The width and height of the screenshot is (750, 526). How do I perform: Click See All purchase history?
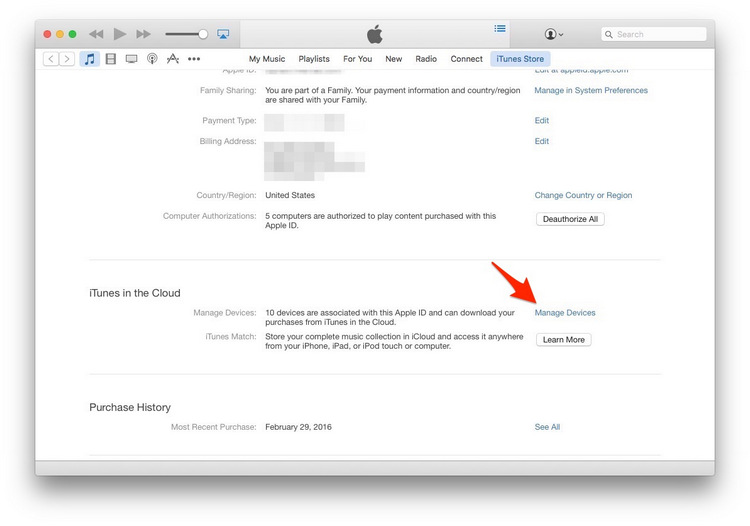tap(547, 427)
